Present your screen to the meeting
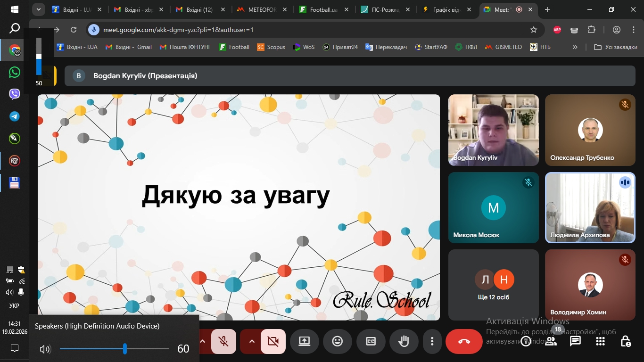 (x=304, y=341)
